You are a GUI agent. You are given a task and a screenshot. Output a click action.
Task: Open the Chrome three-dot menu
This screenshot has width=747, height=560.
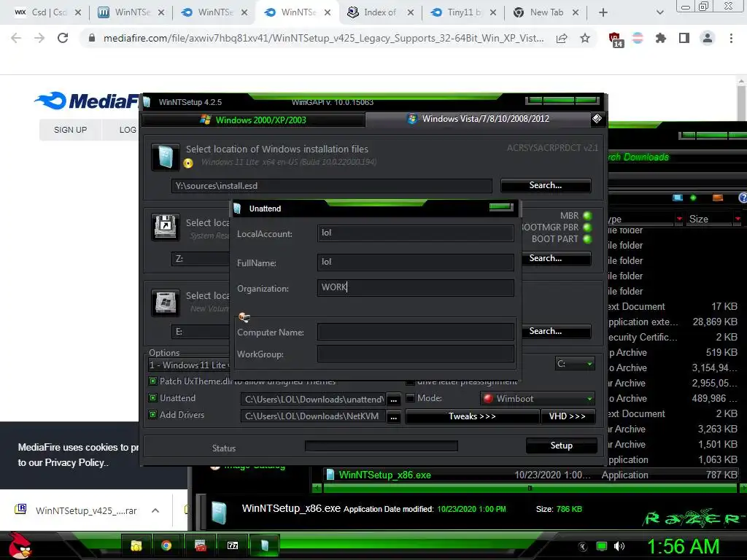tap(731, 38)
